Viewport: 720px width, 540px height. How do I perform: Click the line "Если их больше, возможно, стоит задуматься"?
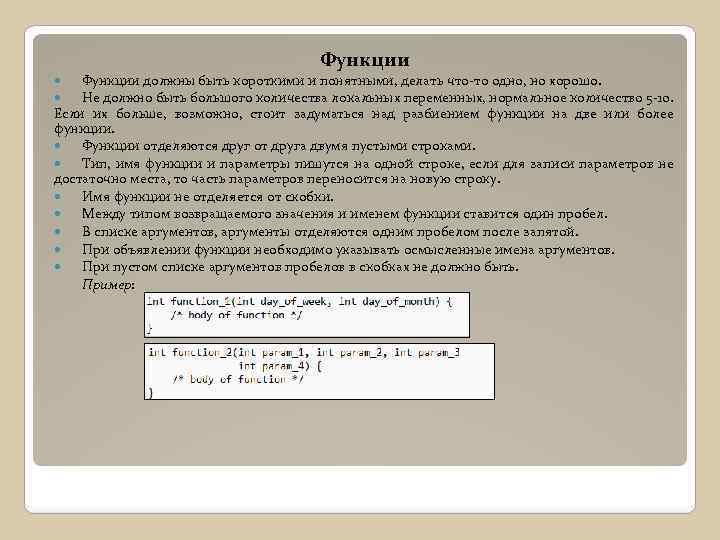click(x=364, y=114)
